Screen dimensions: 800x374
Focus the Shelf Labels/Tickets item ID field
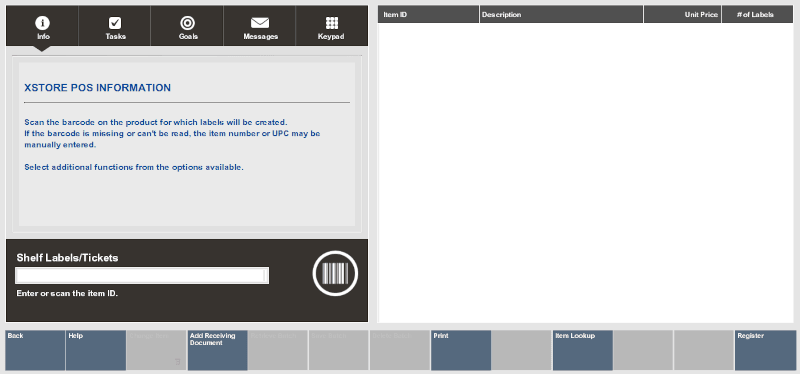click(142, 276)
